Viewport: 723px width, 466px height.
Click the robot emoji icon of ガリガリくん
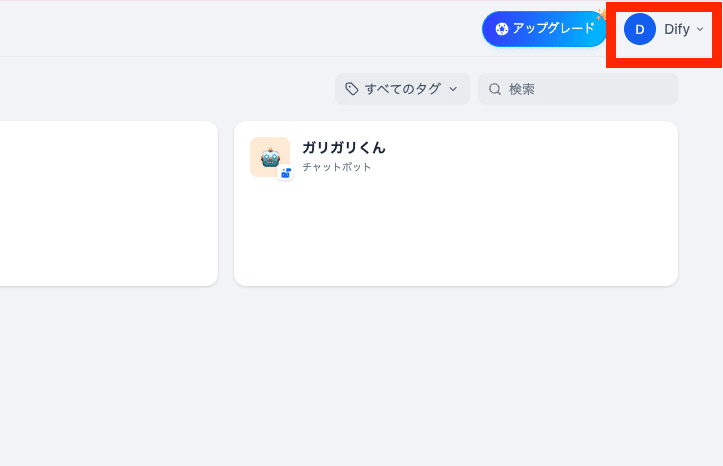click(269, 156)
